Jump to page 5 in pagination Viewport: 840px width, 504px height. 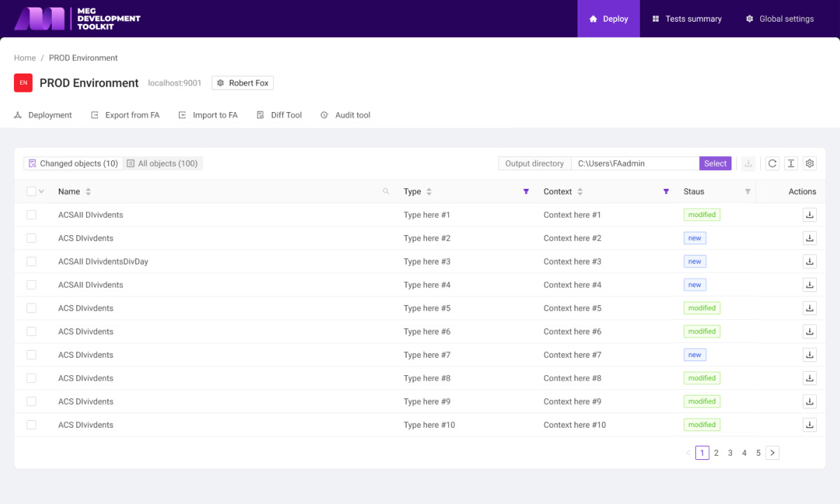coord(758,453)
